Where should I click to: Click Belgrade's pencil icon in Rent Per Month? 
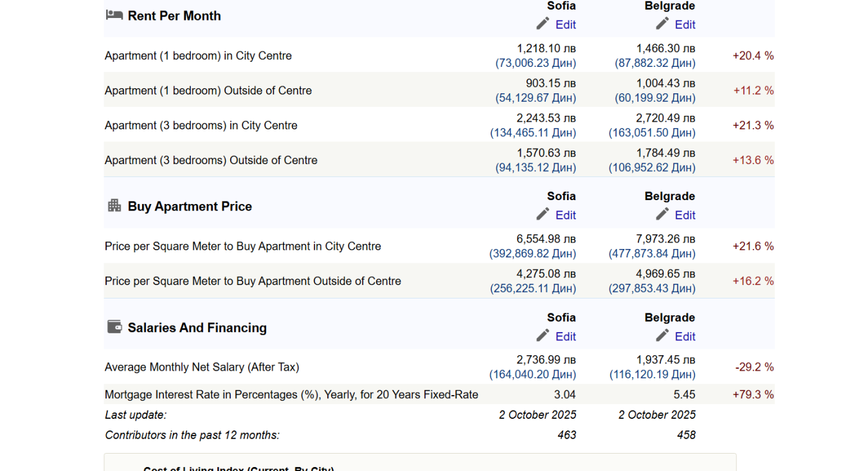663,24
